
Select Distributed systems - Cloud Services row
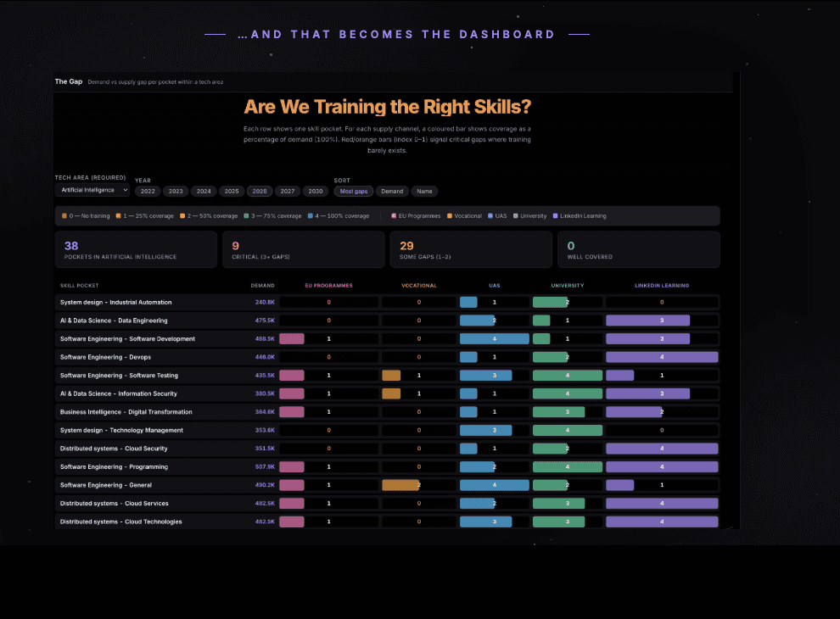coord(387,504)
